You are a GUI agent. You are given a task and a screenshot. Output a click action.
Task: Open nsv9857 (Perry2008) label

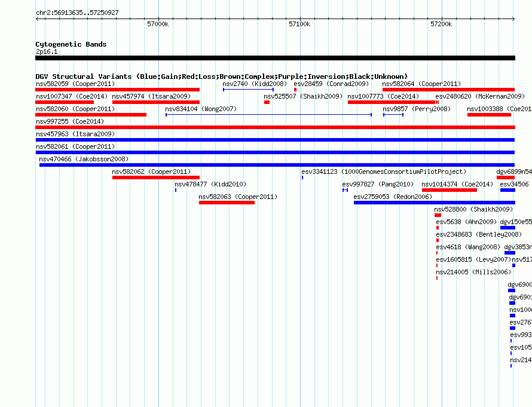click(x=417, y=109)
